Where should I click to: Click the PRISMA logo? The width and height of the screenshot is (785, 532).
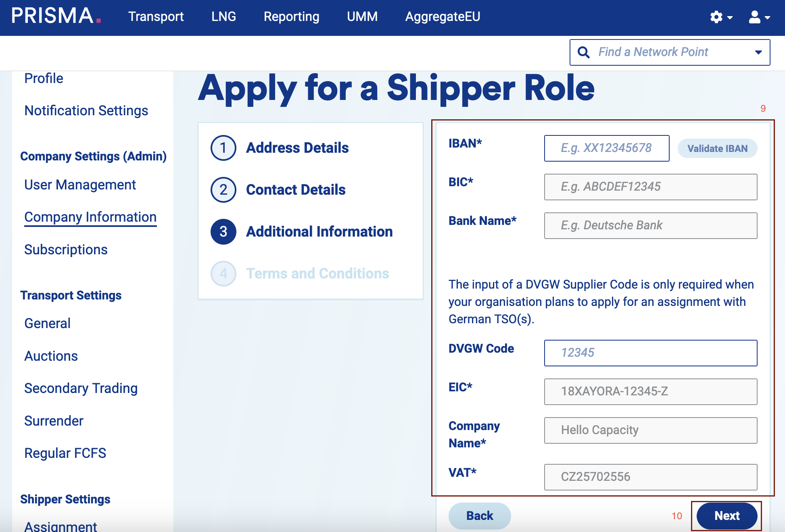pos(56,16)
